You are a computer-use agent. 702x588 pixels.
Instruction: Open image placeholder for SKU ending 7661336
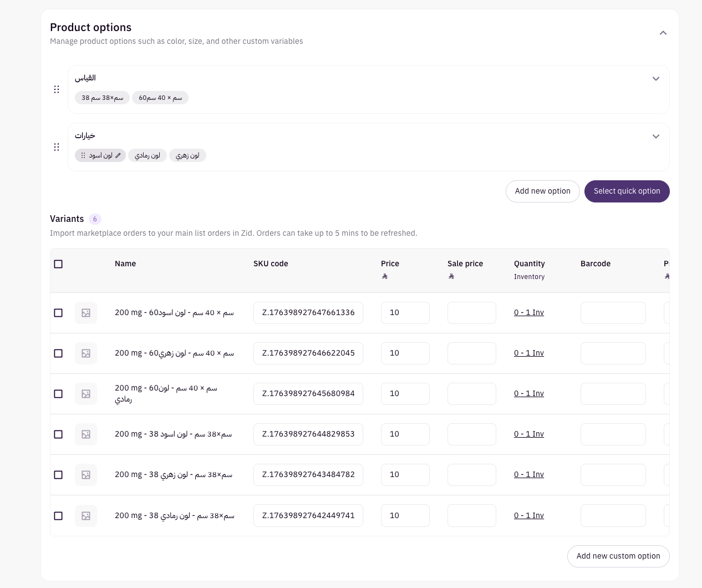tap(86, 313)
